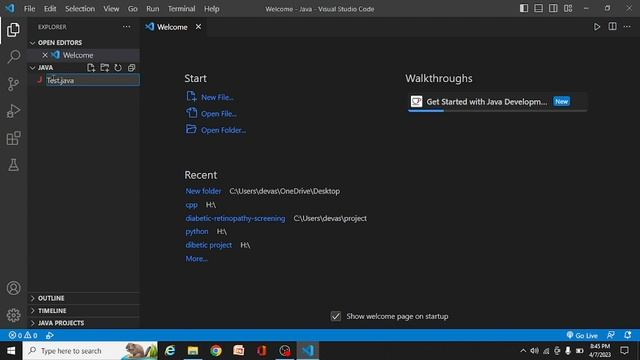Select the Welcome editor tab
The width and height of the screenshot is (640, 360).
[172, 27]
